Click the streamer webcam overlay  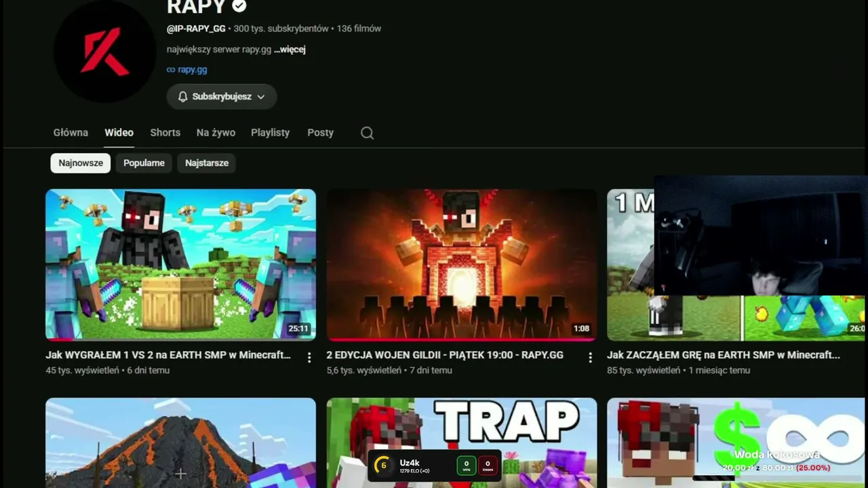[761, 236]
